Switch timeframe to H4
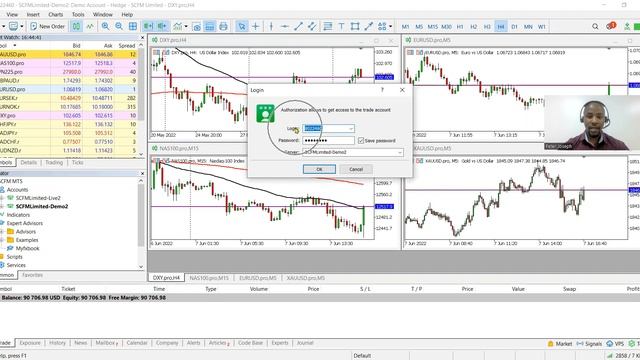The image size is (640, 360). pos(501,27)
